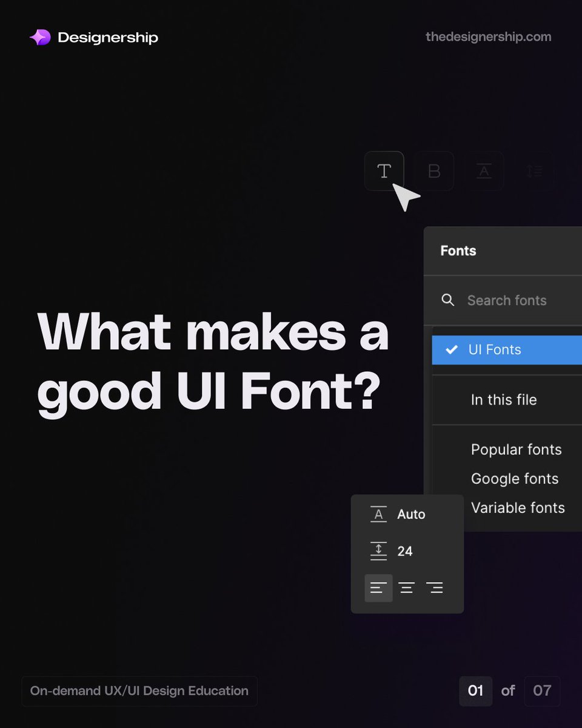Visit thedesignership.com link
Viewport: 582px width, 728px height.
(489, 37)
